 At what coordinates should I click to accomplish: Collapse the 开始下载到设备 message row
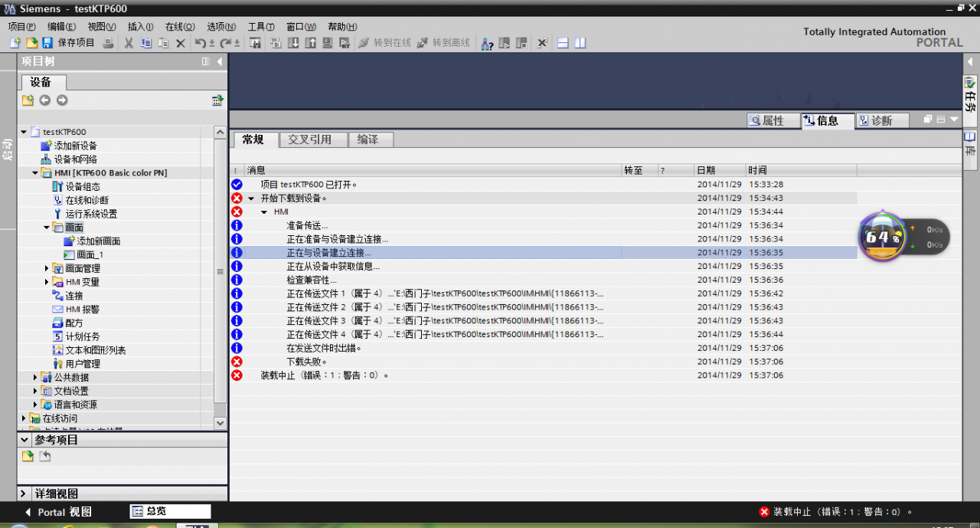tap(253, 198)
